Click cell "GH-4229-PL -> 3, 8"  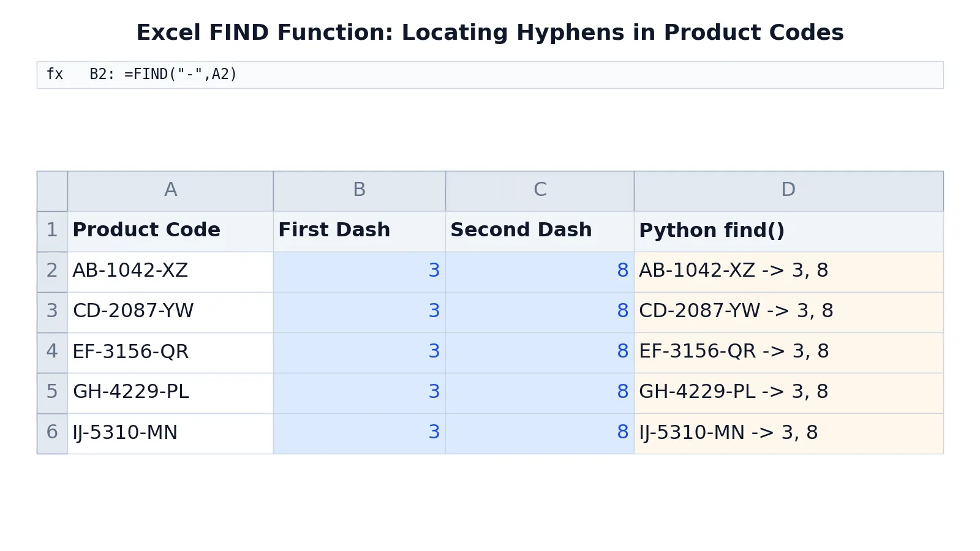coord(788,393)
